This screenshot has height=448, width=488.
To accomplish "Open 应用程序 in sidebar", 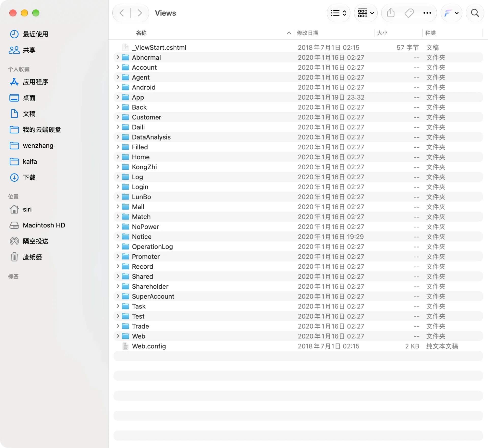I will click(x=29, y=82).
